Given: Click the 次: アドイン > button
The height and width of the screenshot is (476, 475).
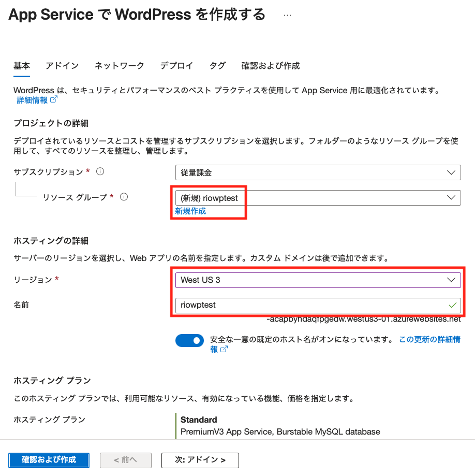Looking at the screenshot, I should click(200, 460).
